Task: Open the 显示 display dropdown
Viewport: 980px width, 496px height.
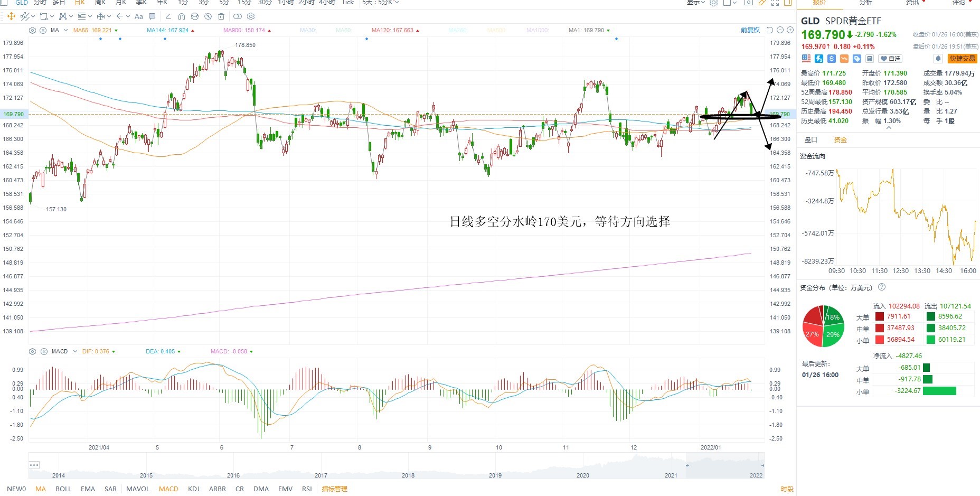Action: tap(695, 3)
